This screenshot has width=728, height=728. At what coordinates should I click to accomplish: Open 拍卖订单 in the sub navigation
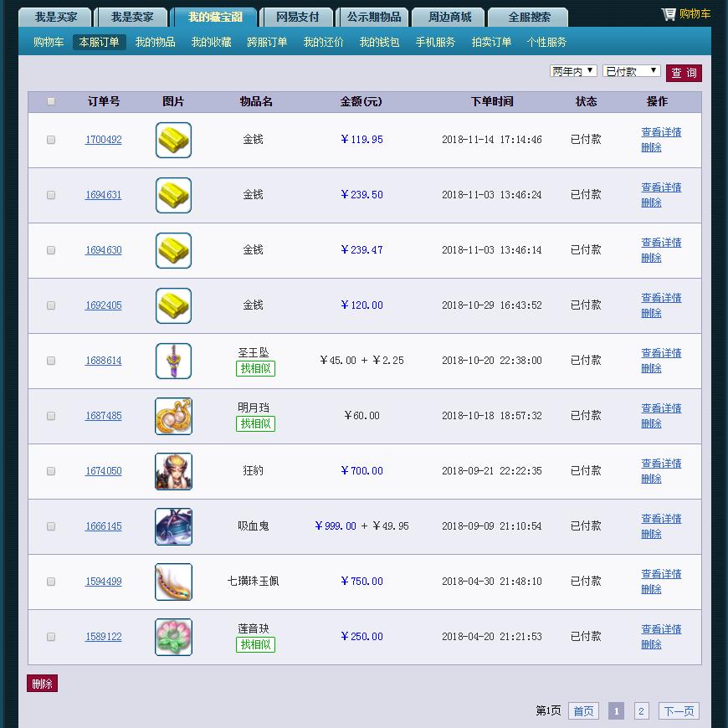click(491, 42)
